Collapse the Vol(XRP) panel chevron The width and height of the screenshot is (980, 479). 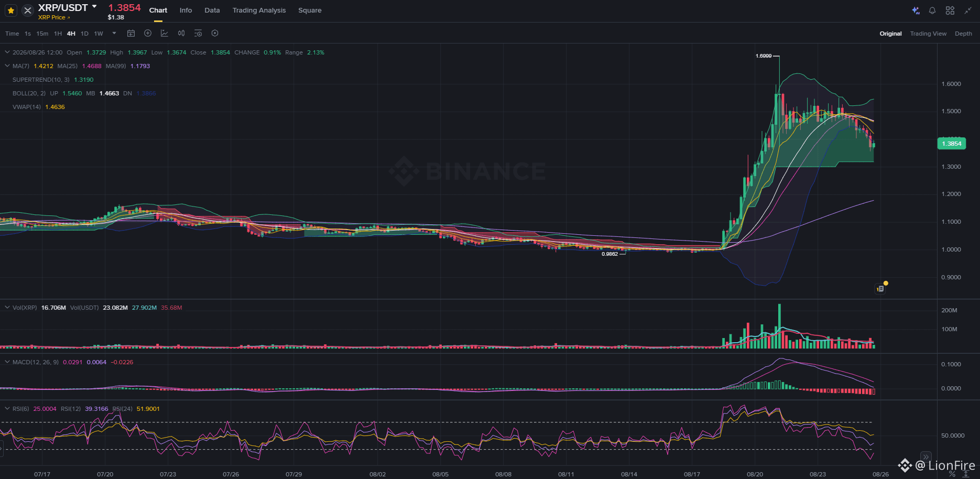[7, 308]
